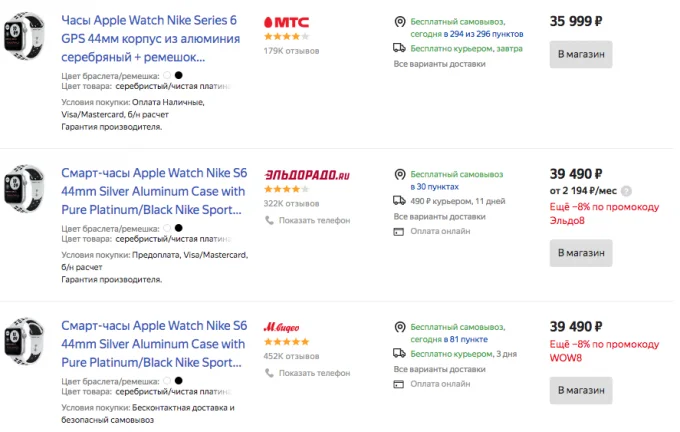The image size is (680, 432).
Task: Go to the MTS shop for 35 999 ₽
Action: tap(581, 55)
